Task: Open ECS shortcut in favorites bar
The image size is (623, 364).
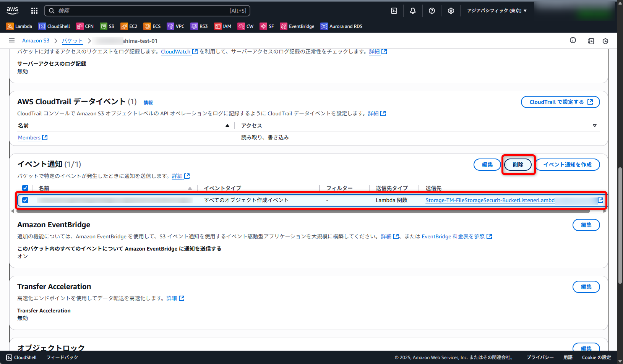Action: coord(152,26)
